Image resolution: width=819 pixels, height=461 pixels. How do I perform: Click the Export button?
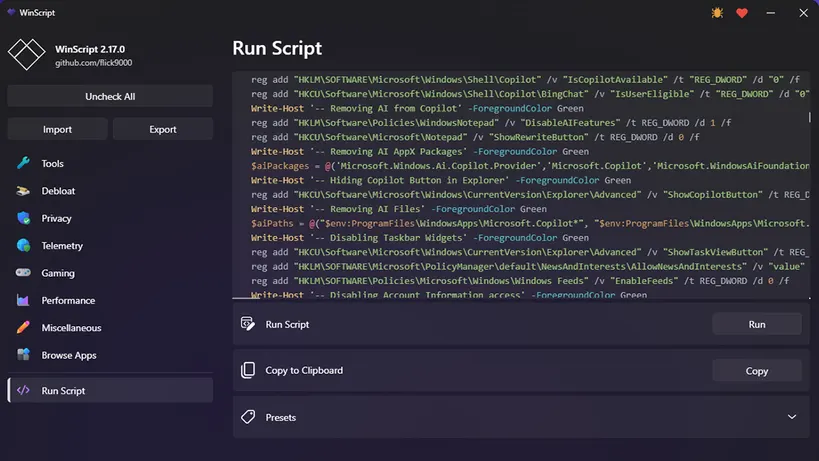coord(163,129)
